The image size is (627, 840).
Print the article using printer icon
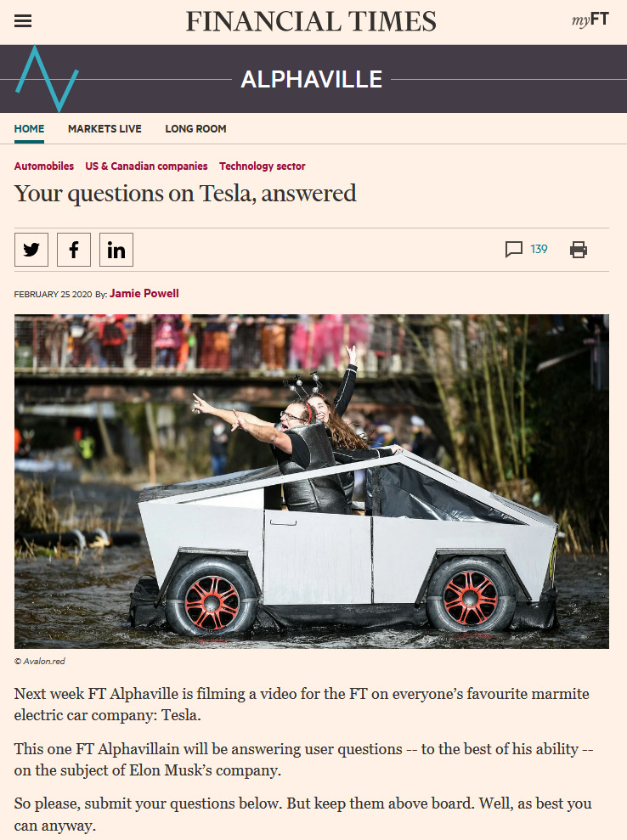point(579,250)
